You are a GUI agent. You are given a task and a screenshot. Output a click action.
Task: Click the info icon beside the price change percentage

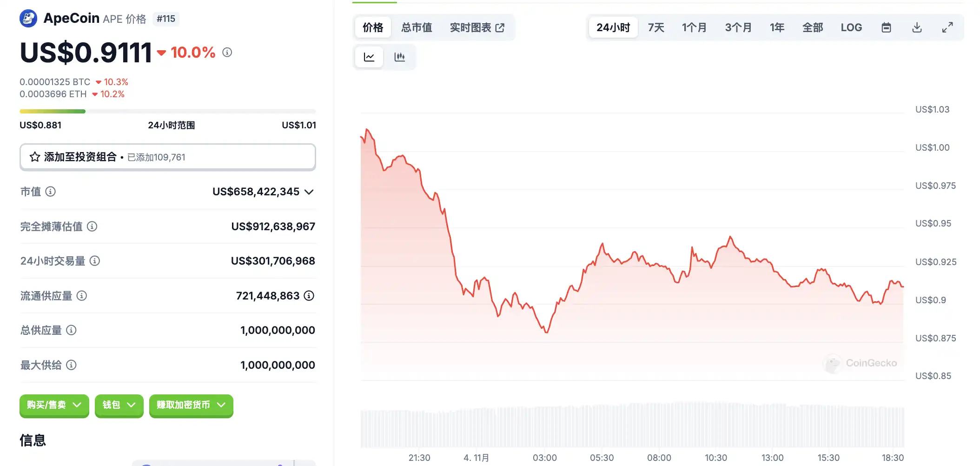coord(227,53)
